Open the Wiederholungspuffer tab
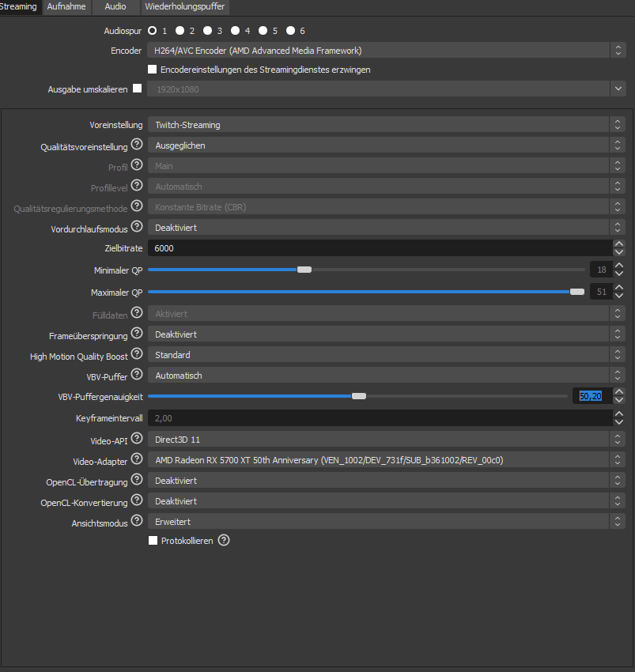The width and height of the screenshot is (635, 672). [185, 7]
